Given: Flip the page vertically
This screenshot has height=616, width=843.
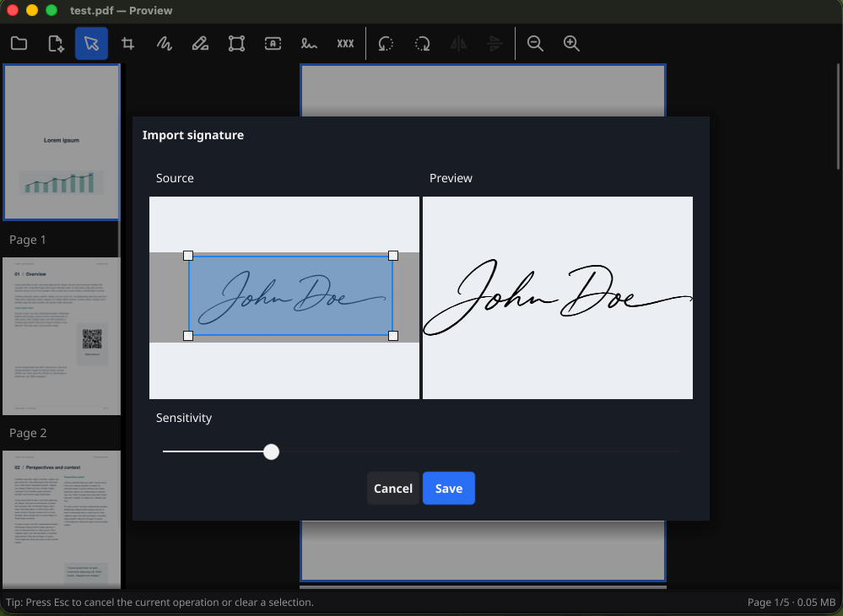Looking at the screenshot, I should 494,44.
